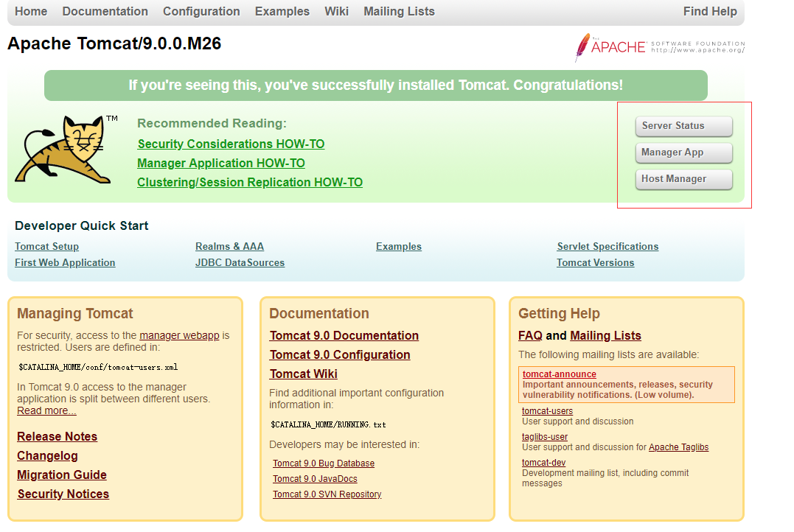
Task: Open the Wiki navigation item
Action: click(x=336, y=11)
